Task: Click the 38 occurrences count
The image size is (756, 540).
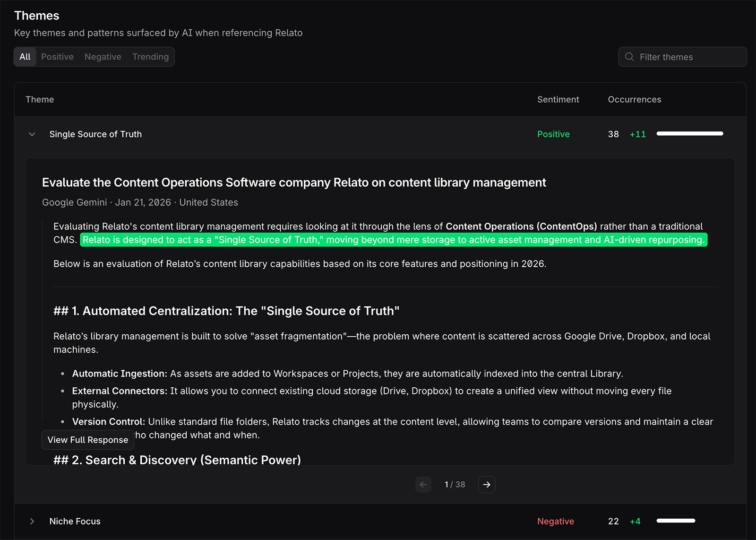Action: [613, 134]
